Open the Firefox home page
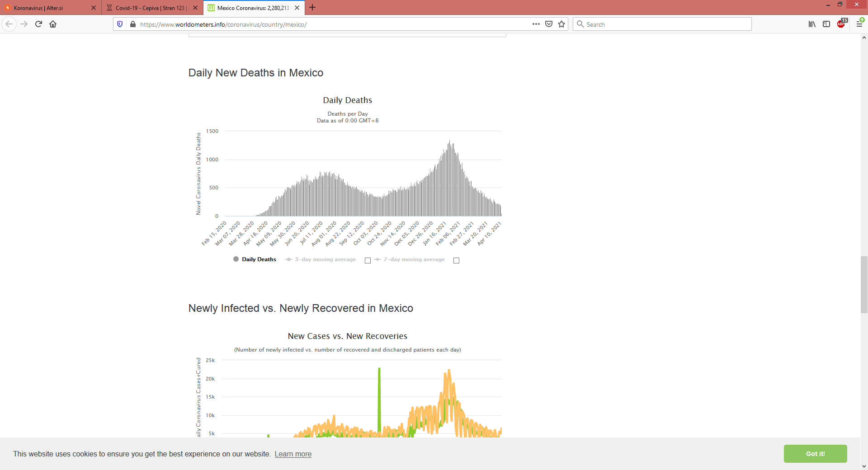Viewport: 868px width, 470px height. [53, 24]
